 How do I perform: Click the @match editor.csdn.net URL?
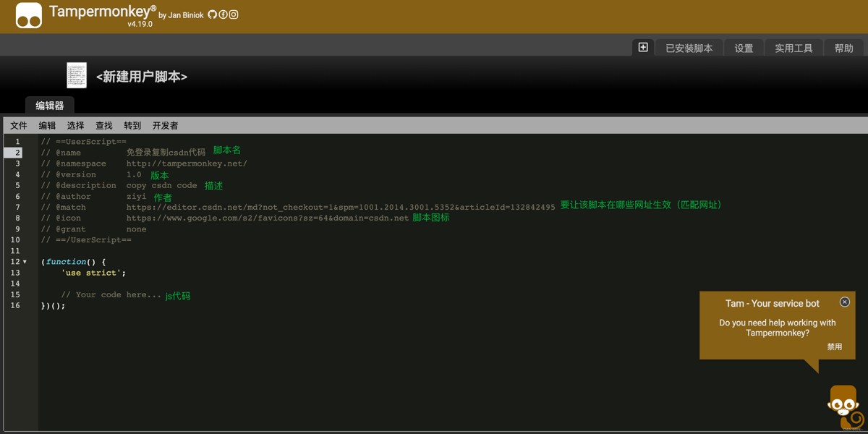[x=341, y=207]
